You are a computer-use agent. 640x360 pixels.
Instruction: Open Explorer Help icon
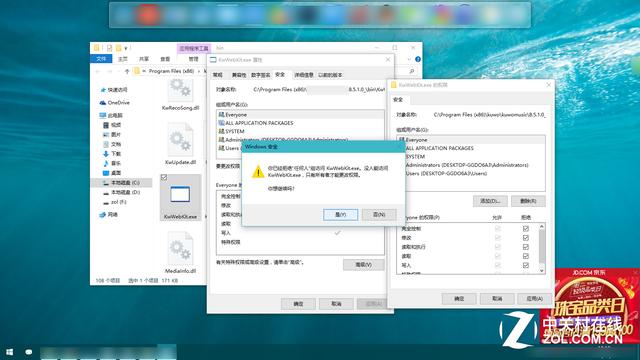pos(418,59)
